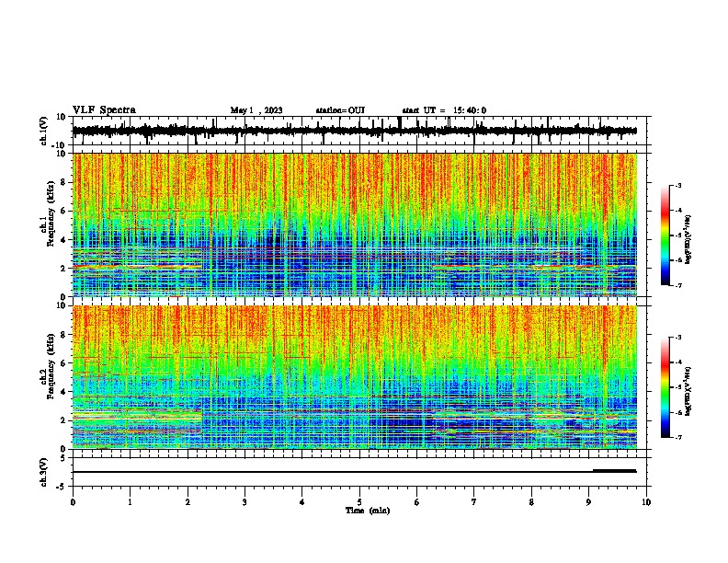Click the "0" tick on the Time axis
The image size is (728, 563).
point(73,502)
